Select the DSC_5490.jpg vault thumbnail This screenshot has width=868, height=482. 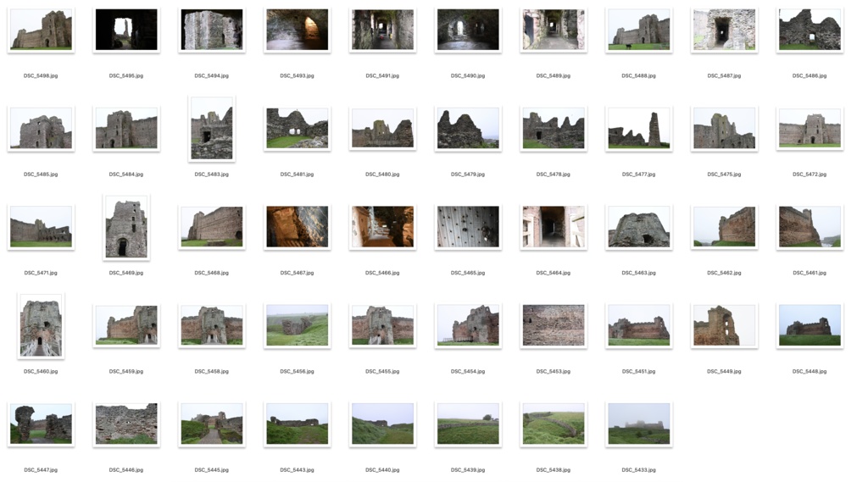(468, 30)
